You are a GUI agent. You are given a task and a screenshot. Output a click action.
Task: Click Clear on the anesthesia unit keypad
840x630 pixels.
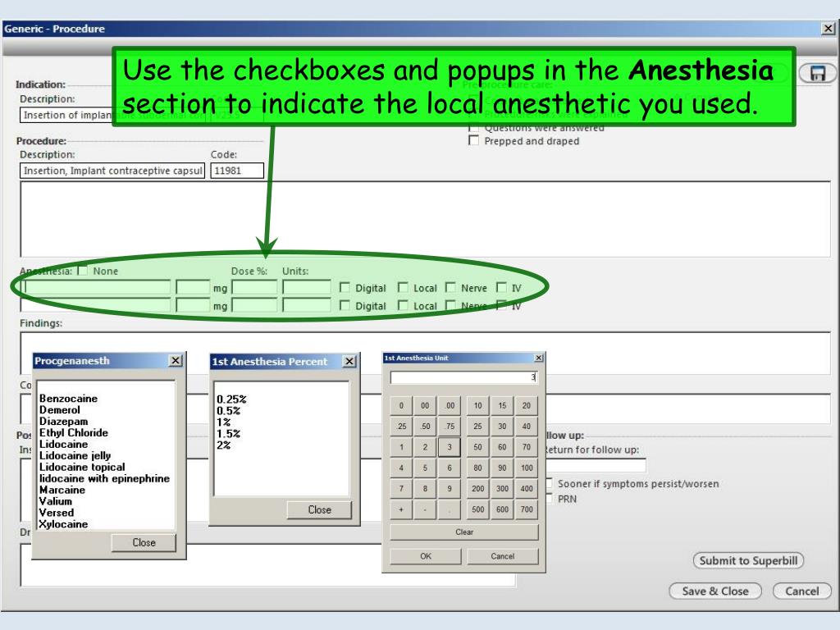point(464,532)
